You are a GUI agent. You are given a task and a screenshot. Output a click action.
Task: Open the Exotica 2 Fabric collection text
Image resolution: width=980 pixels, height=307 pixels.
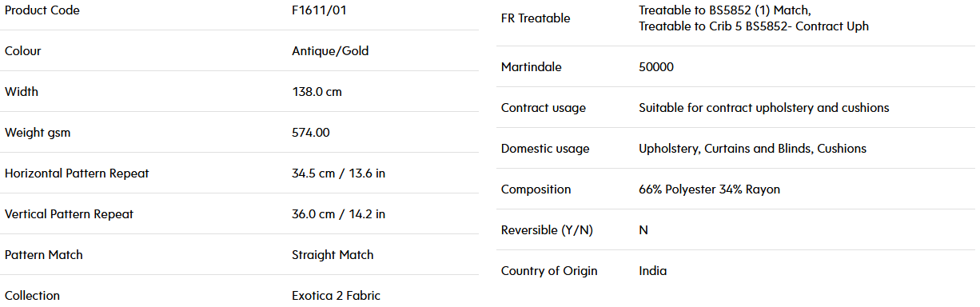[x=336, y=296]
